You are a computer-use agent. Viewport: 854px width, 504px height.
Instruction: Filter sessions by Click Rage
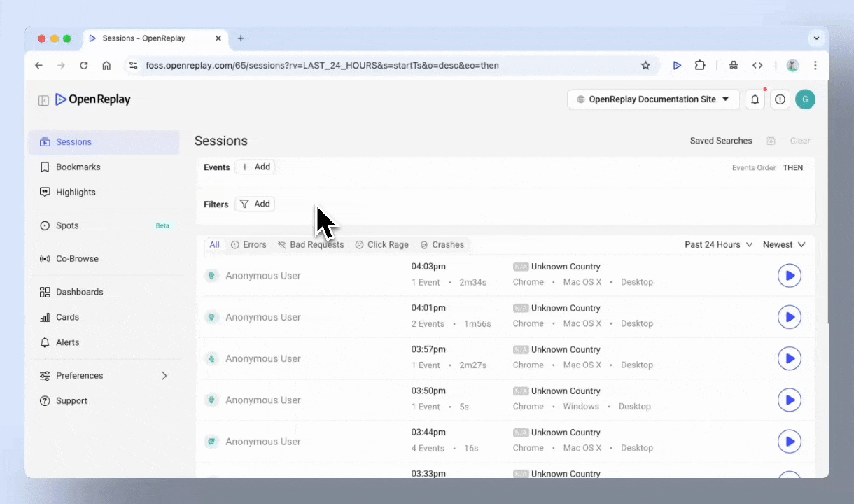[381, 245]
